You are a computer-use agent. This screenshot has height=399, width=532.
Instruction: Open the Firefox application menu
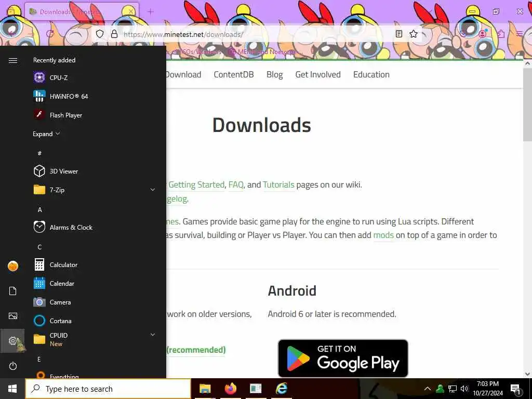click(520, 34)
